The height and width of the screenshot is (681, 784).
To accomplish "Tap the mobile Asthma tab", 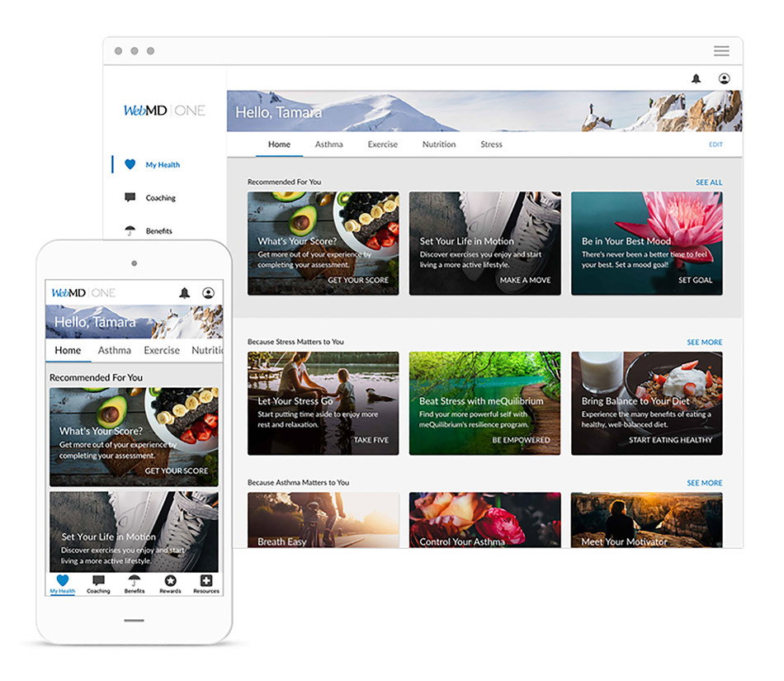I will [115, 351].
